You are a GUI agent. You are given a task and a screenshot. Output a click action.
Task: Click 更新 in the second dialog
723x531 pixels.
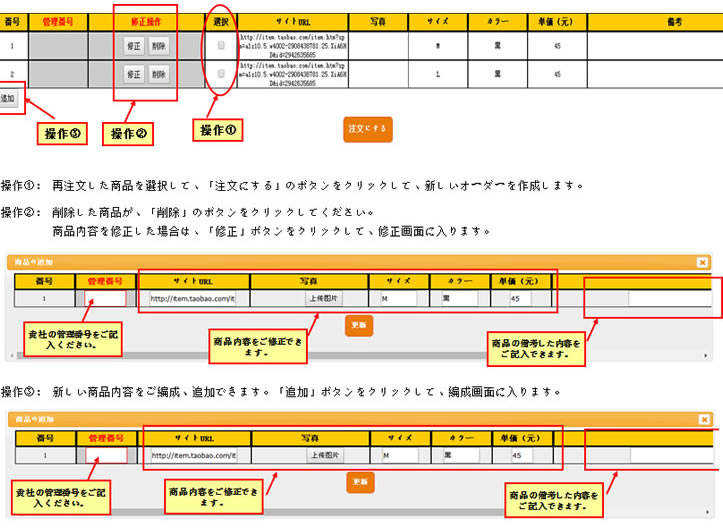(x=361, y=482)
